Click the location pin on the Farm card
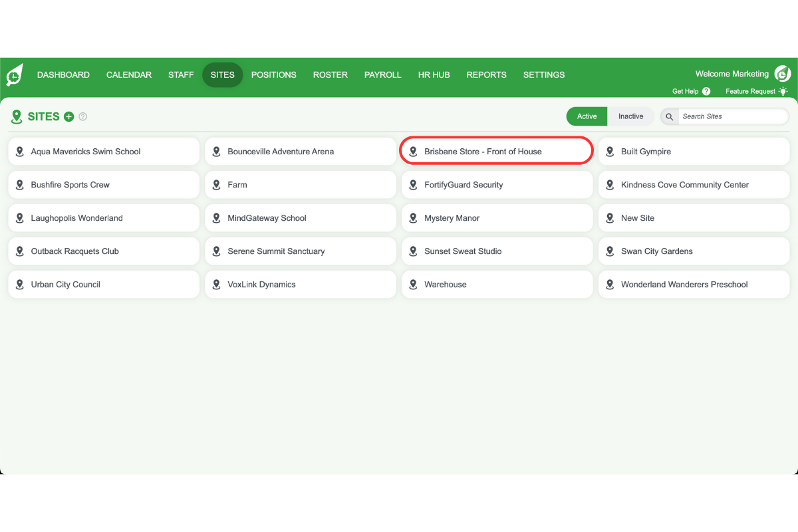The image size is (798, 532). (216, 184)
